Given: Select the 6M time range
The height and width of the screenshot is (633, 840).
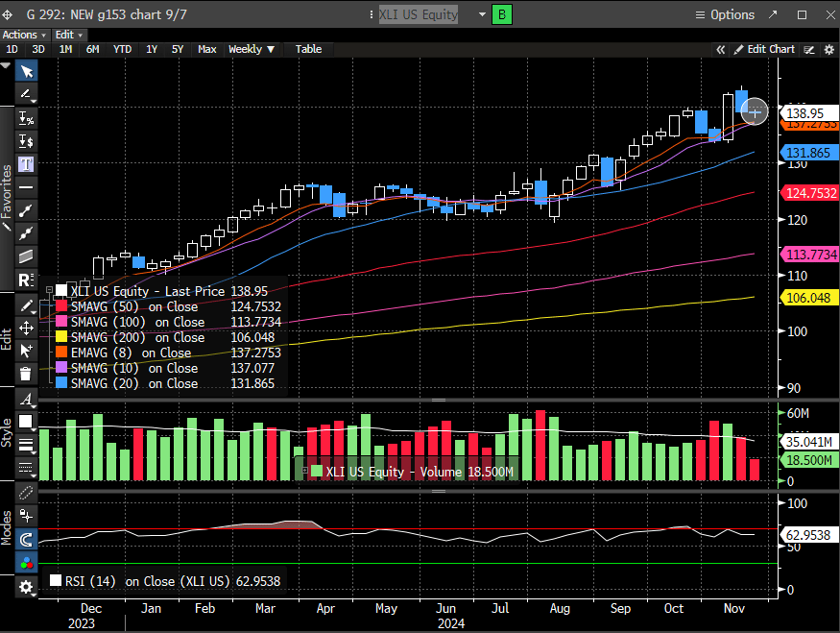Looking at the screenshot, I should pos(93,49).
